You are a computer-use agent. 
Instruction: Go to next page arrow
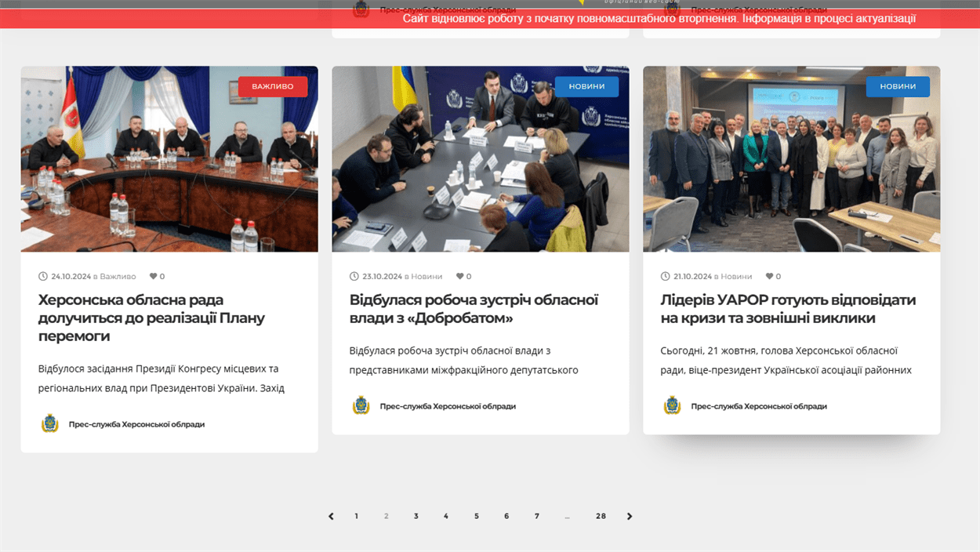click(x=630, y=516)
